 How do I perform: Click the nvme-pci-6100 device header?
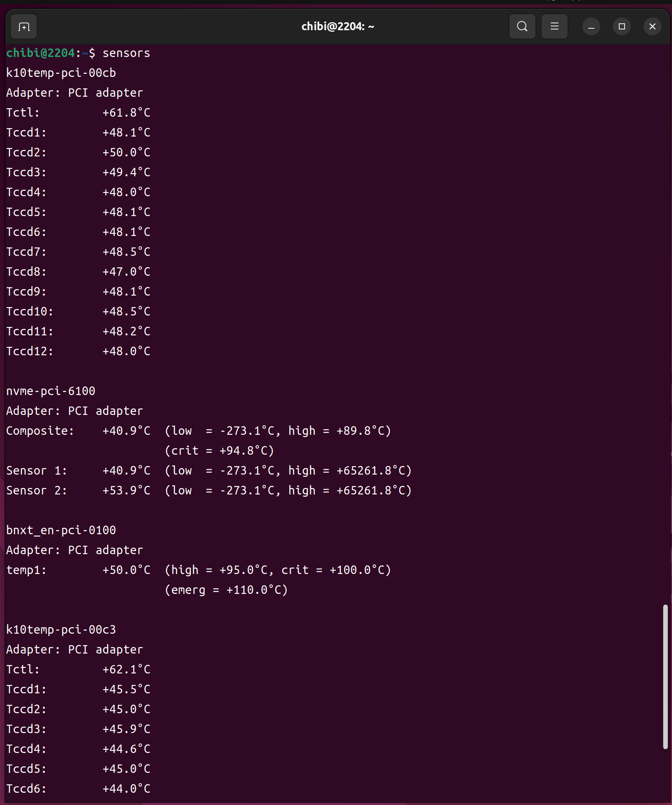pos(50,391)
